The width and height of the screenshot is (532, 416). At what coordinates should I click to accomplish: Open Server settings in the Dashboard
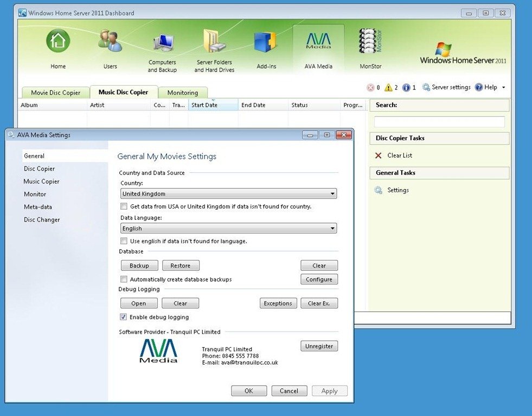point(446,87)
